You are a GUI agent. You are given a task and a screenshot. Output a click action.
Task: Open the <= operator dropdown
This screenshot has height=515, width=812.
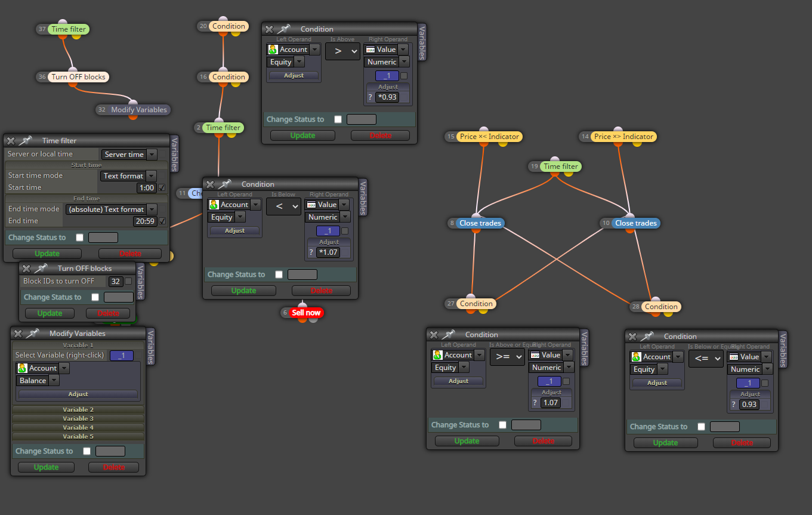coord(706,359)
